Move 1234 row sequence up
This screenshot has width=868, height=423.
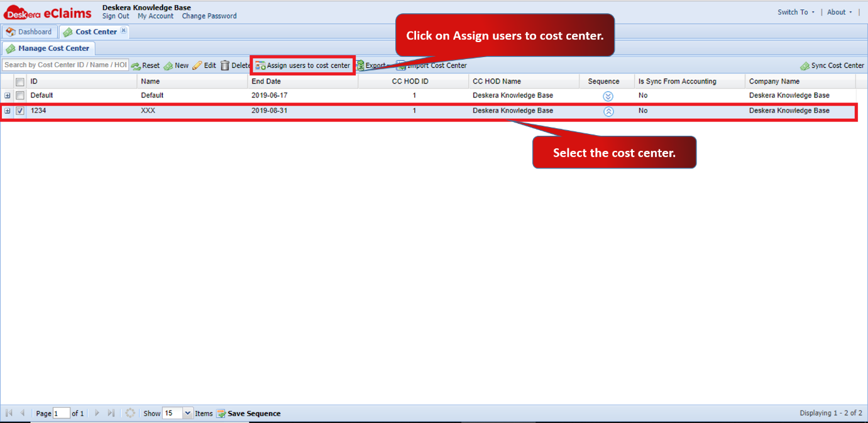(608, 111)
